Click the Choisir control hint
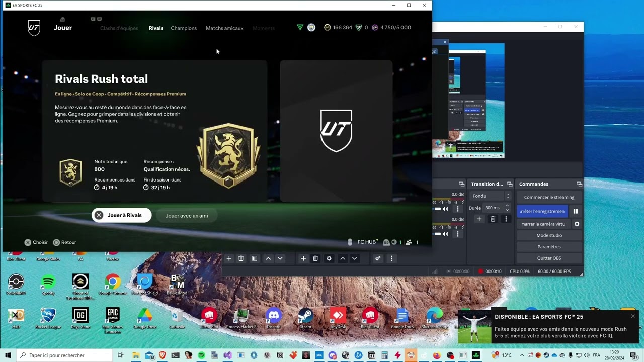Viewport: 644px width, 362px height. point(36,242)
